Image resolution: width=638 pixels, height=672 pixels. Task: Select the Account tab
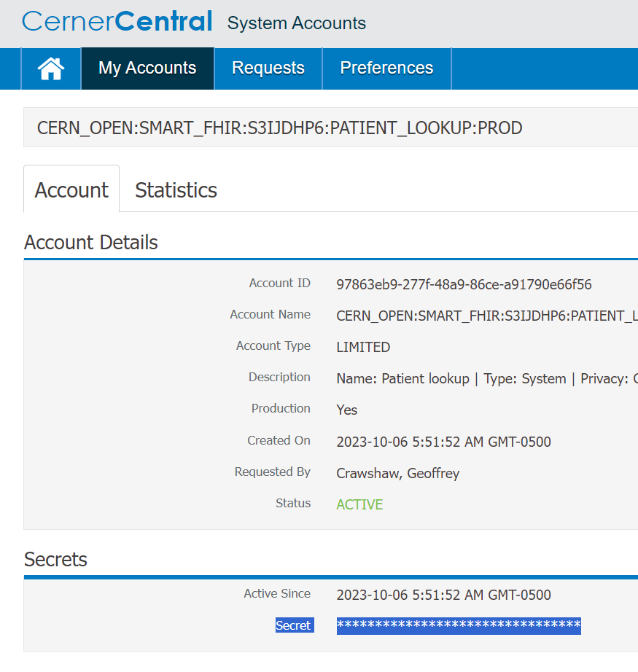[71, 190]
